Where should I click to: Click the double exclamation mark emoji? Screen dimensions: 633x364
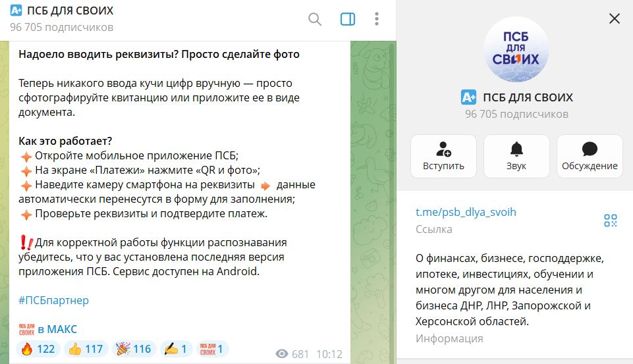26,242
